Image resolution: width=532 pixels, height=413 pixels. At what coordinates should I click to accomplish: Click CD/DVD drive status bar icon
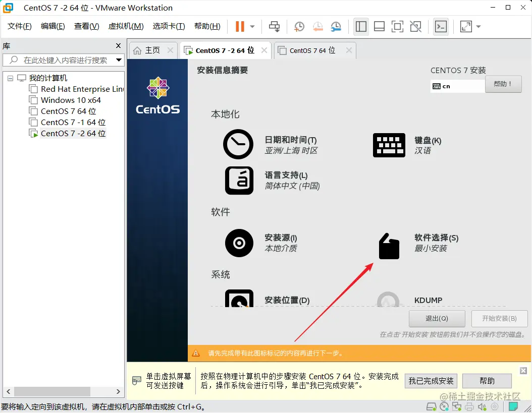(x=444, y=406)
